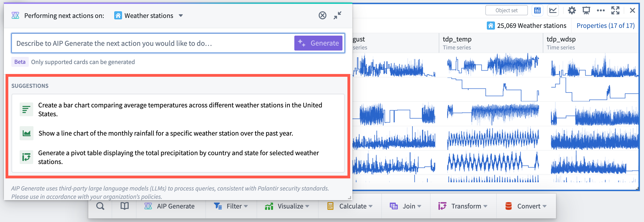The image size is (644, 222).
Task: Open the Convert dropdown menu
Action: pyautogui.click(x=526, y=206)
